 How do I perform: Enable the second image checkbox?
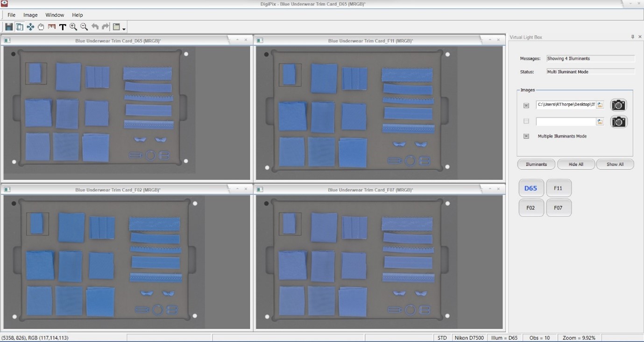click(x=526, y=121)
